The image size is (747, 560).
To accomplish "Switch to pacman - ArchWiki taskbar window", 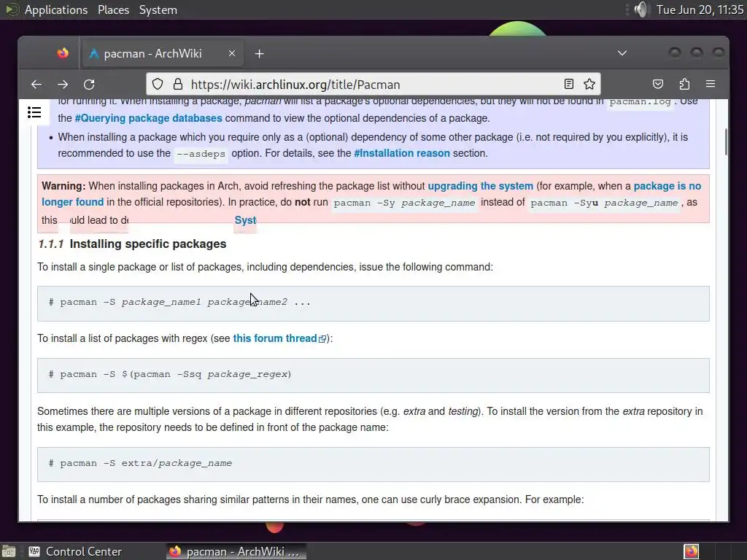I will [236, 551].
